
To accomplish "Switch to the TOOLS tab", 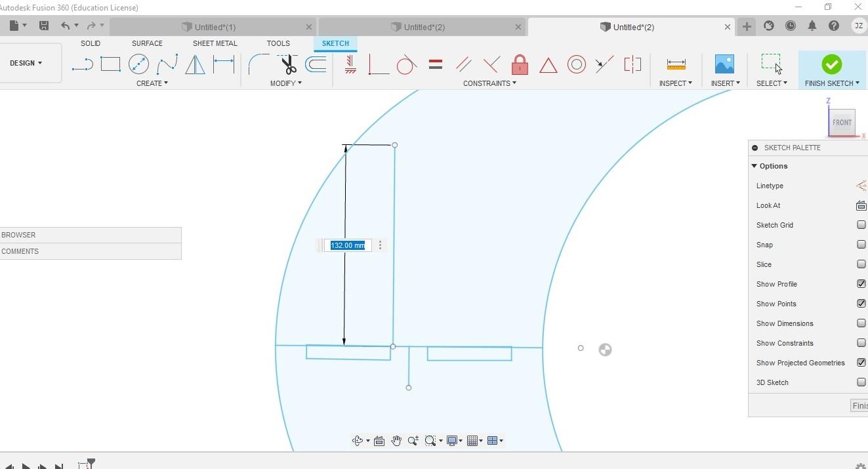I will [278, 43].
